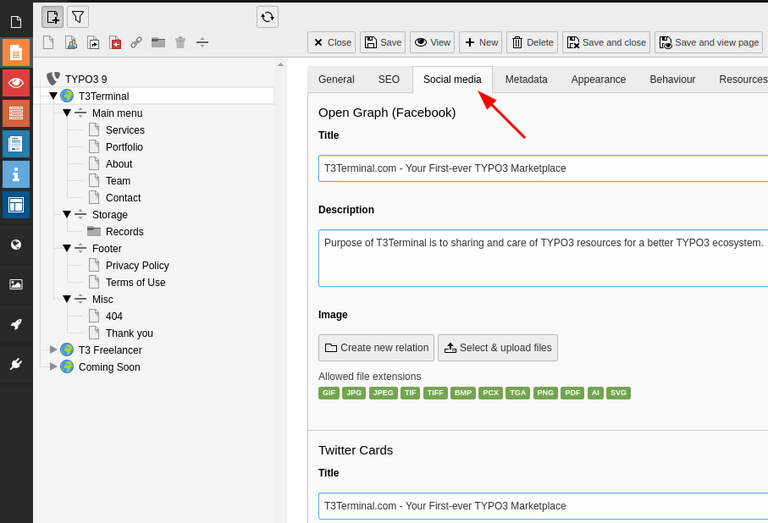The image size is (768, 523).
Task: Expand the T3 Freelancer tree node
Action: (54, 350)
